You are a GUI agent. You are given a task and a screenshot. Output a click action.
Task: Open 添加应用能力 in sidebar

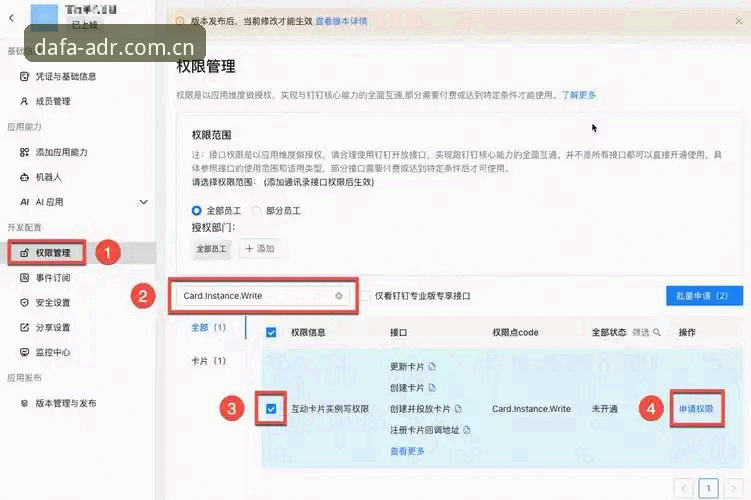coord(54,152)
